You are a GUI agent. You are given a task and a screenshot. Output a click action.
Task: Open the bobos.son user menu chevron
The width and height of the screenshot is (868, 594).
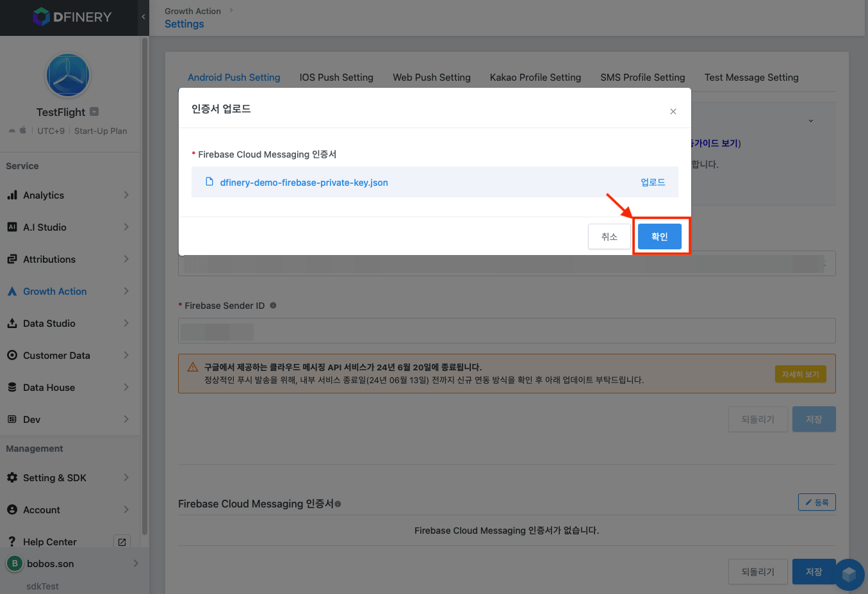click(136, 563)
